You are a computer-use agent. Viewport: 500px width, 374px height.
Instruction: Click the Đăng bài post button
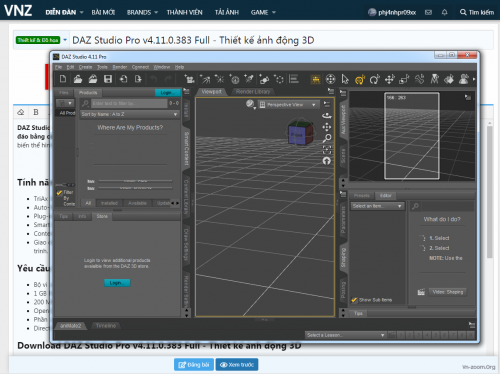coord(194,365)
